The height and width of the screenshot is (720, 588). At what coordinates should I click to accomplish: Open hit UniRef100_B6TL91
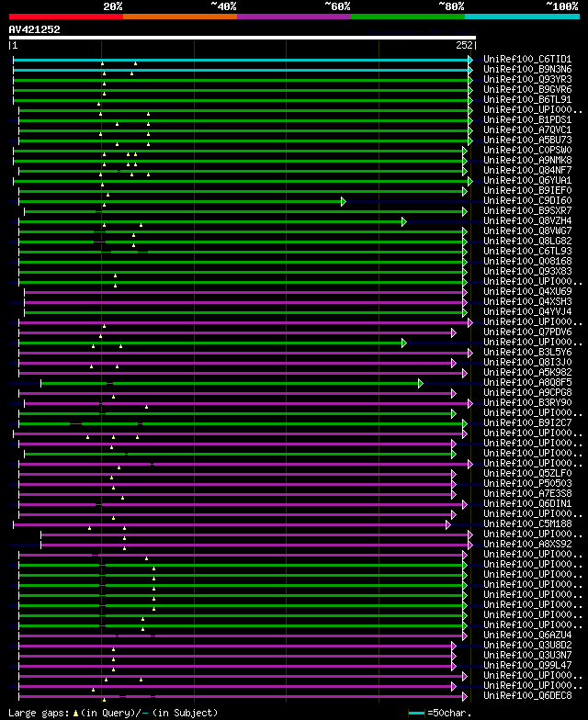[x=527, y=99]
